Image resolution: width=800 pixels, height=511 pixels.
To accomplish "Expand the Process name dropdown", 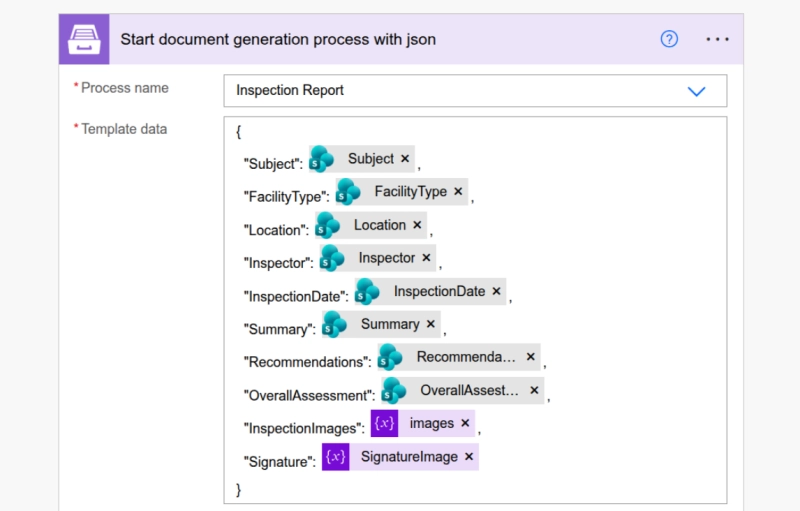I will (696, 91).
